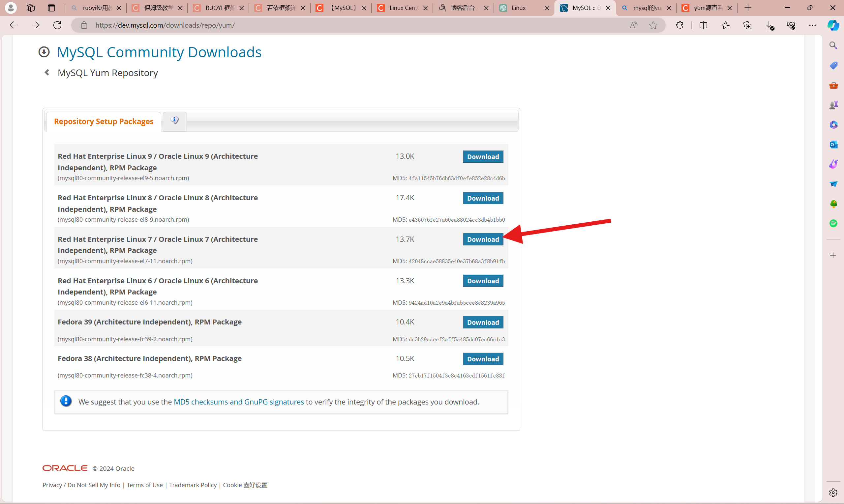Click the address bar URL field
The image size is (844, 504).
pyautogui.click(x=340, y=25)
